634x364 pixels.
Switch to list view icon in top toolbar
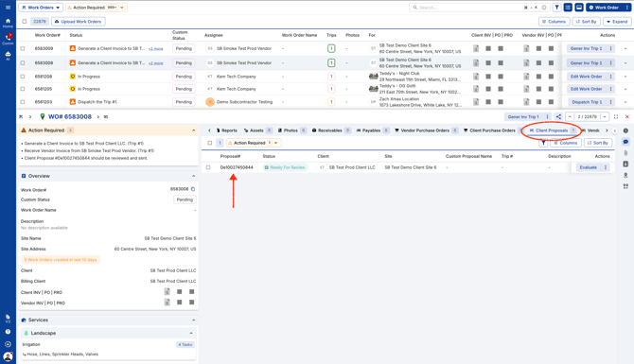click(568, 8)
